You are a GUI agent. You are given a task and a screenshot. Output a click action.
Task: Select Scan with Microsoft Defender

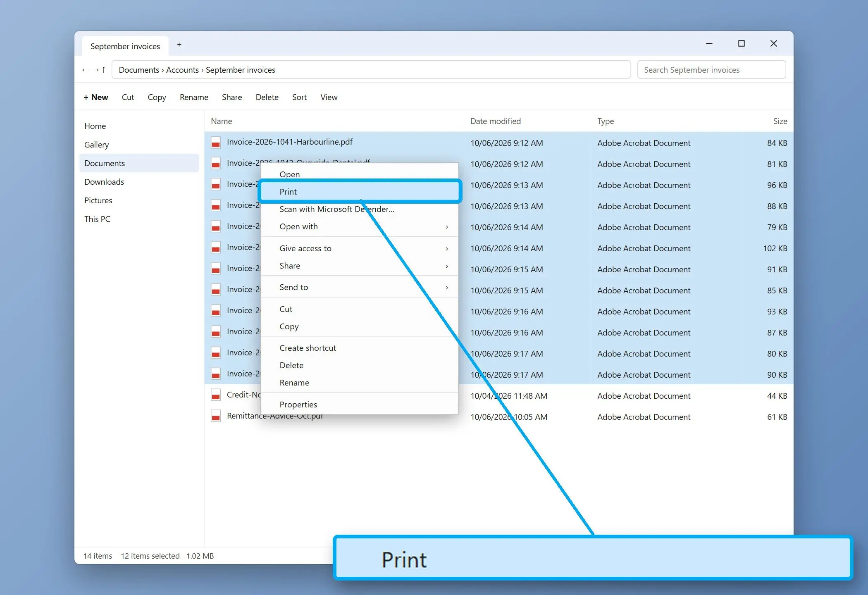(x=360, y=209)
